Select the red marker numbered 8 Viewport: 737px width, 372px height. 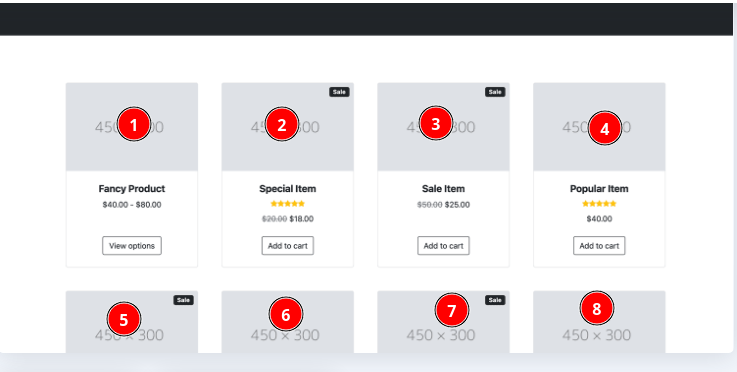tap(597, 308)
